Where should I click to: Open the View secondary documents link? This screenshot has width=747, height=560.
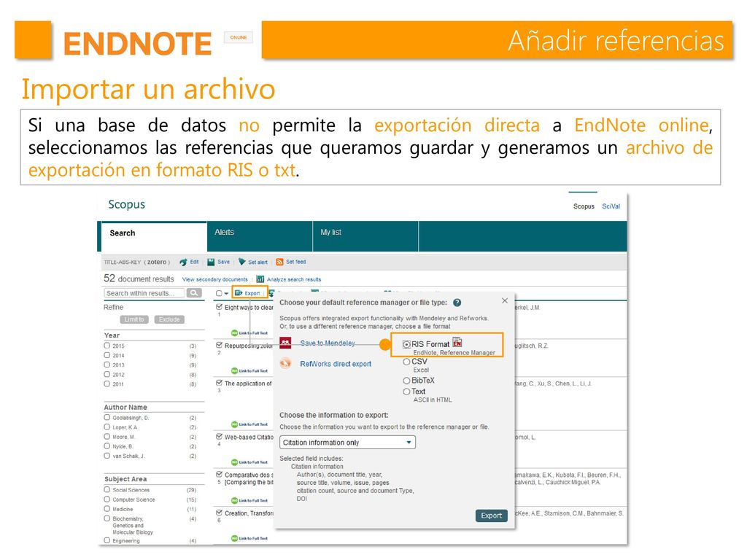point(215,279)
